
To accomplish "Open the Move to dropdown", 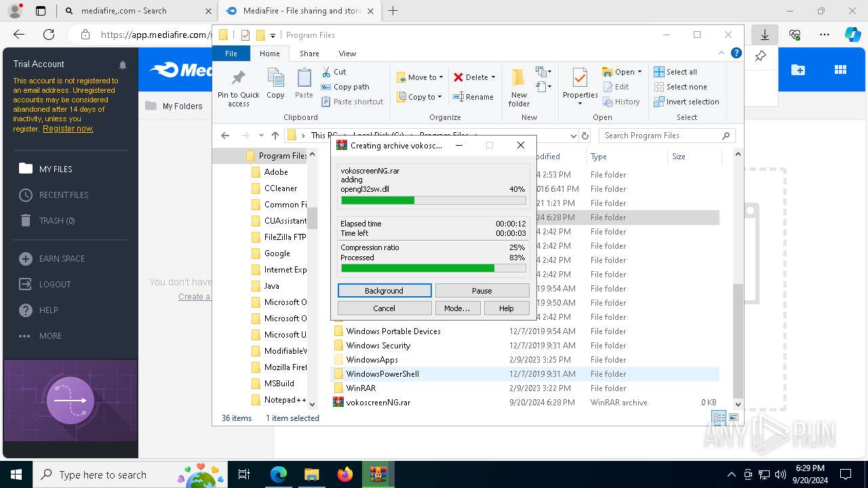I will [x=420, y=77].
